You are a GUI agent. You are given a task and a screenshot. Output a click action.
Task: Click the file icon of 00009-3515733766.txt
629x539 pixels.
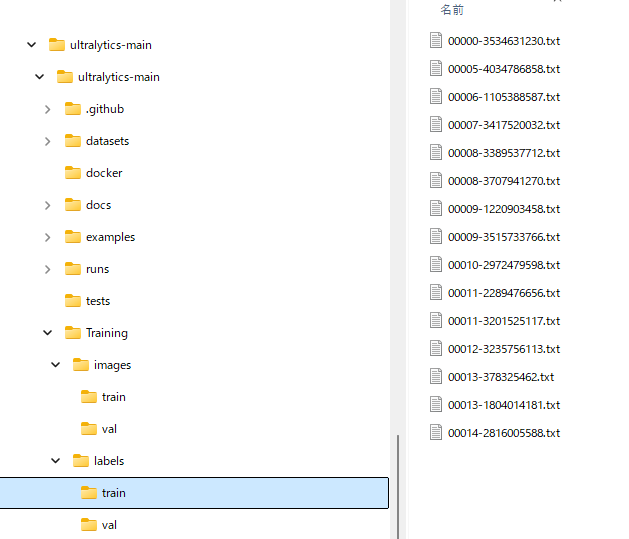click(436, 237)
